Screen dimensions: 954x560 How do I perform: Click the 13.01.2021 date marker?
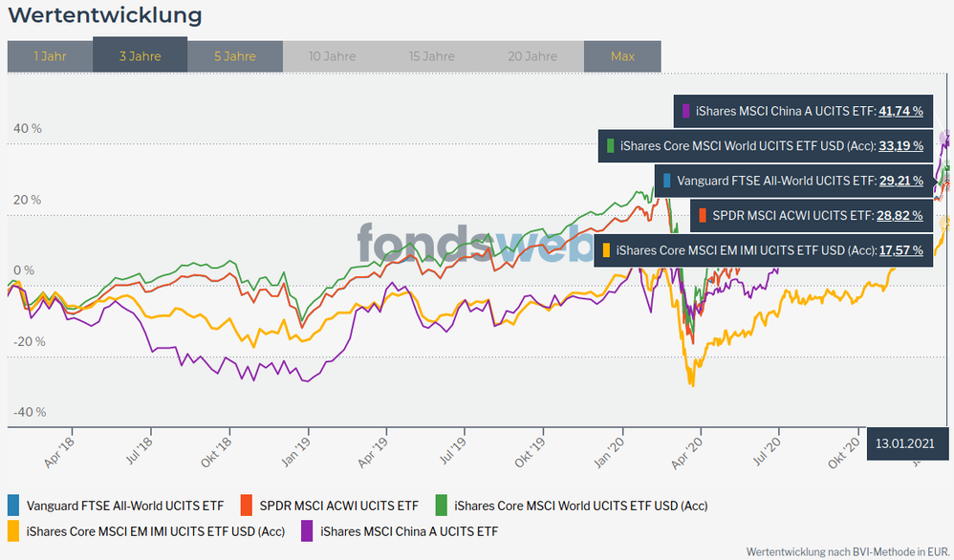pyautogui.click(x=906, y=443)
